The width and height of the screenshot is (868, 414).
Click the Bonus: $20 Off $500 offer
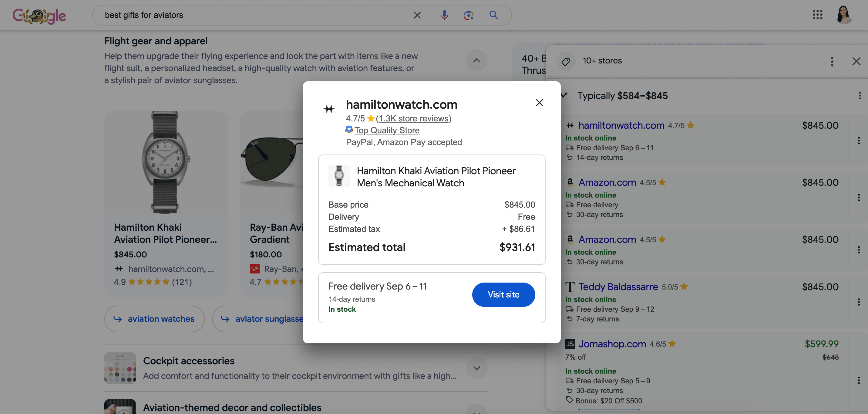[609, 401]
